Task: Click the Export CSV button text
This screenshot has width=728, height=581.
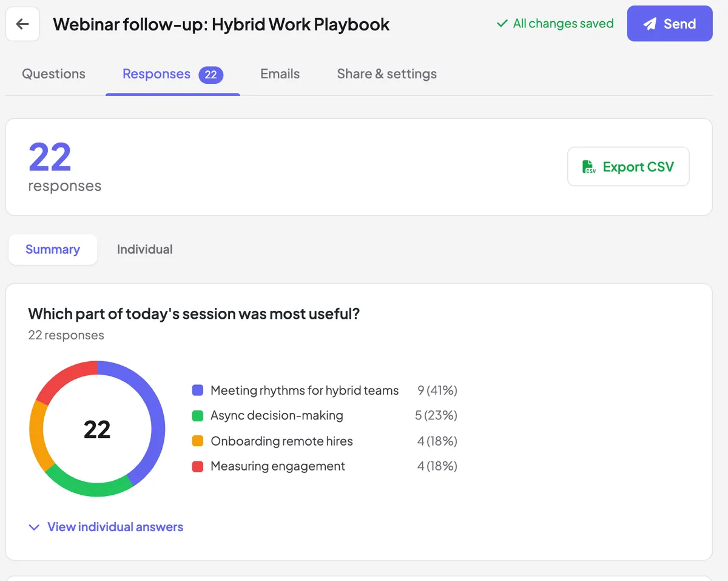Action: [x=638, y=167]
